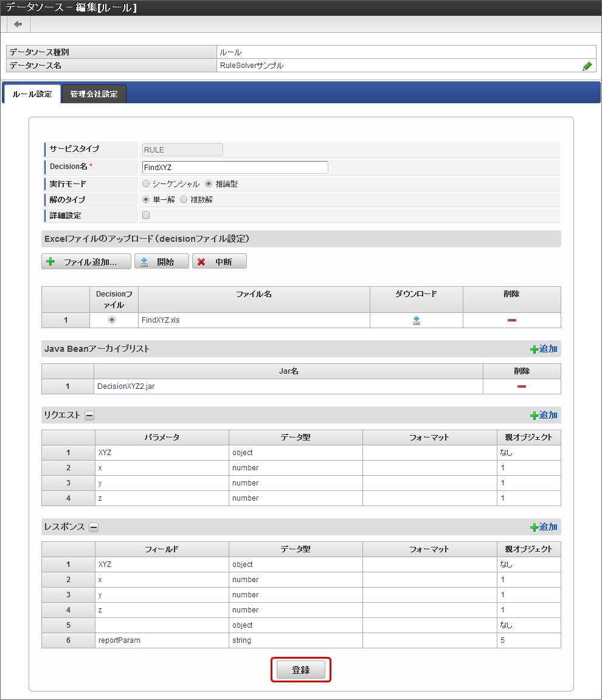Switch to the 管理会社設定 tab
Viewport: 602px width, 700px height.
94,94
